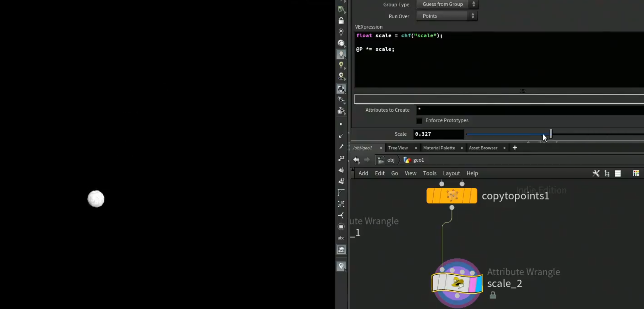The width and height of the screenshot is (644, 309).
Task: Toggle display primitive normals icon
Action: click(341, 170)
